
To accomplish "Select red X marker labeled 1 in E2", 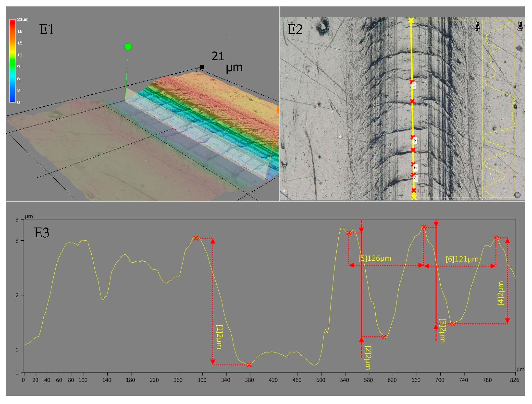I will click(x=412, y=82).
